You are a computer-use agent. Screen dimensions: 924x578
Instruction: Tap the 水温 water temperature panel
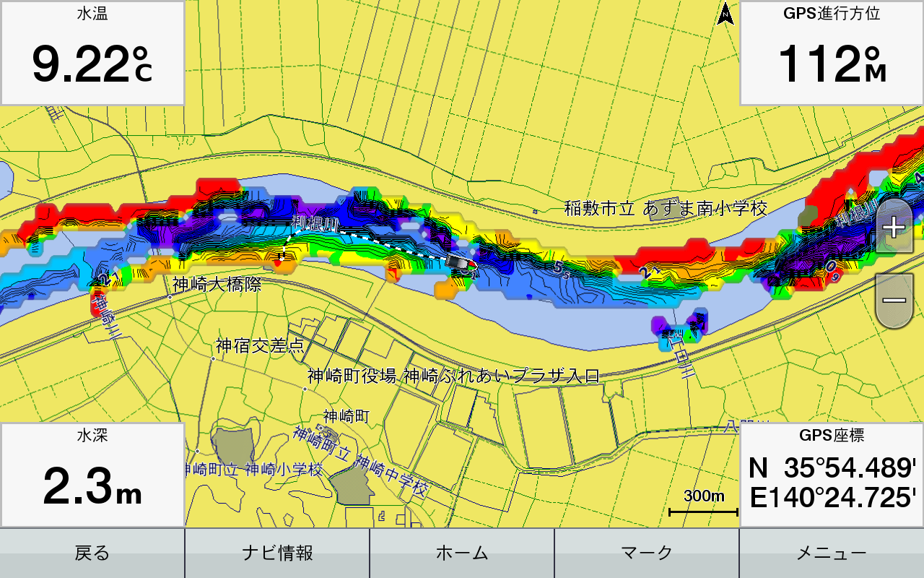click(92, 53)
